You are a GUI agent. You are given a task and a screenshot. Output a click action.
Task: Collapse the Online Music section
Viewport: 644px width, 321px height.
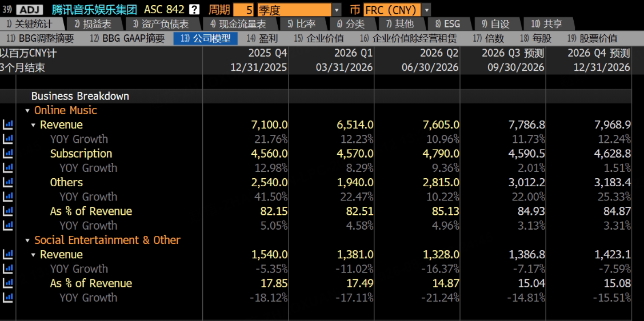(x=27, y=111)
